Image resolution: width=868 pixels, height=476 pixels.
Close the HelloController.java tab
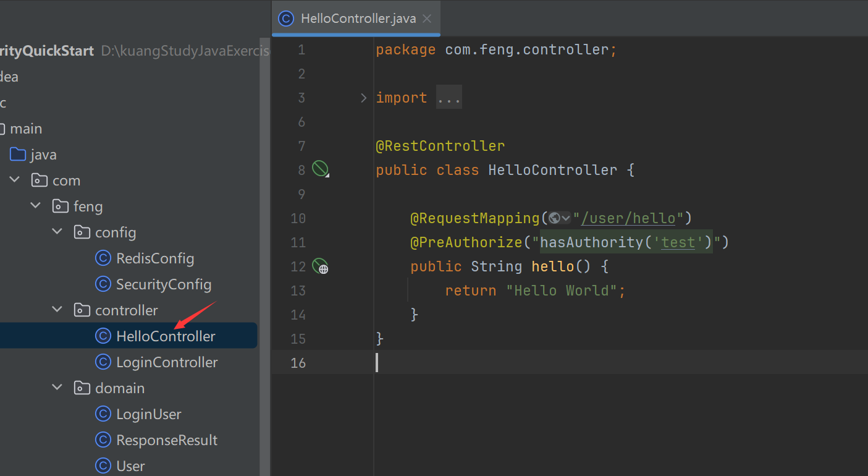pyautogui.click(x=426, y=19)
